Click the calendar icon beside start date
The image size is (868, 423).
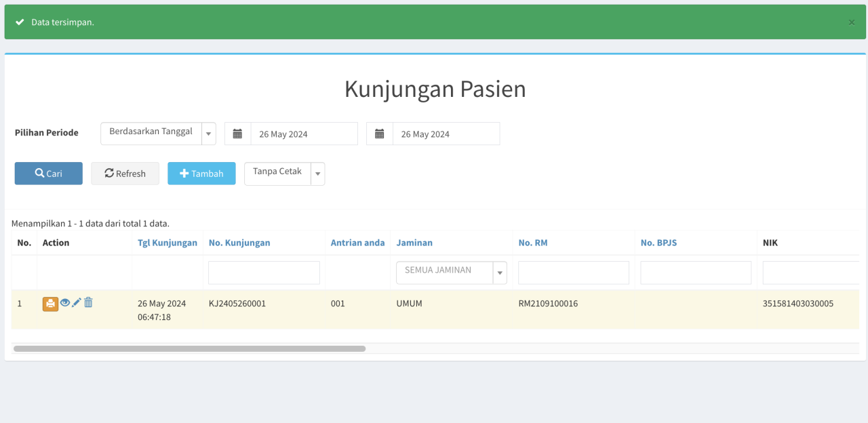[x=237, y=134]
